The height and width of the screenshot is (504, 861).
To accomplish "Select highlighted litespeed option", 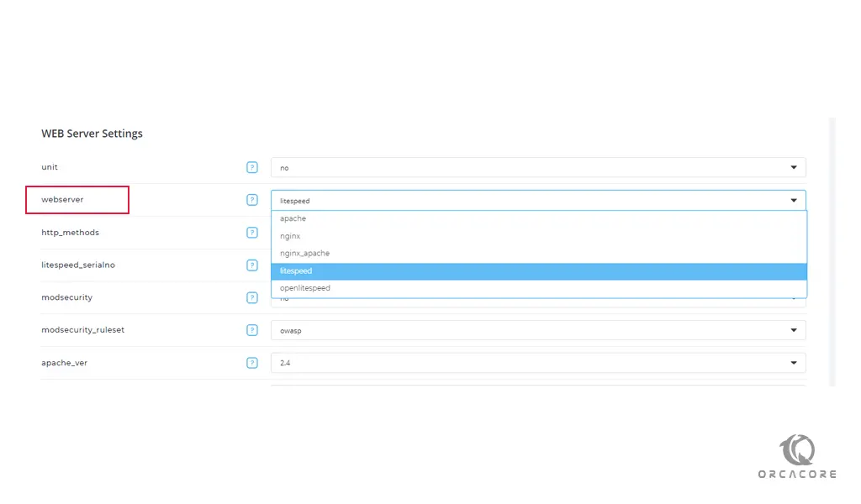I will click(x=539, y=271).
